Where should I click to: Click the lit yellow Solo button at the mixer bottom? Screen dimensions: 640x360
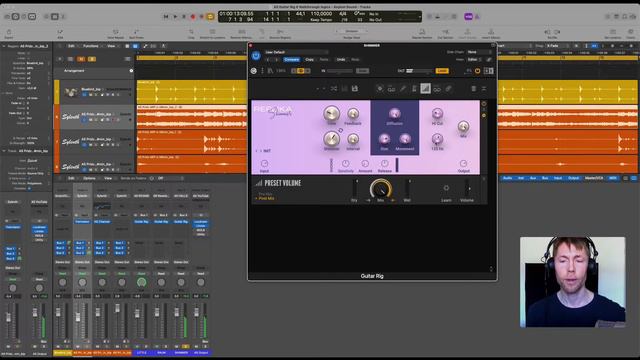pyautogui.click(x=185, y=347)
